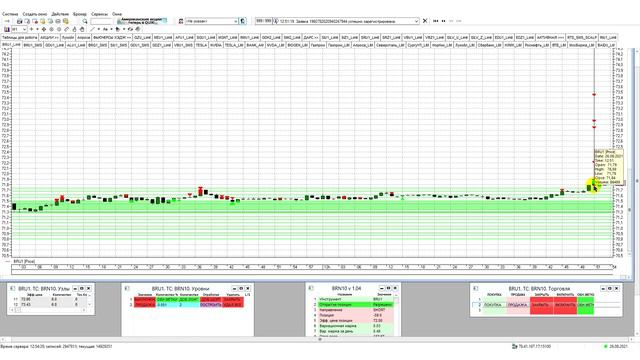Open the Система menu
This screenshot has height=360, width=640.
10,14
